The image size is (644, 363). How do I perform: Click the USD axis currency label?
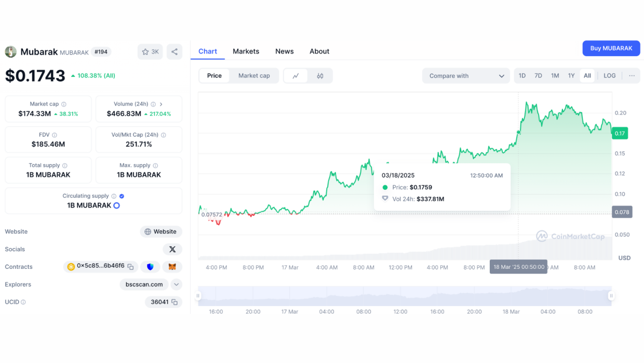click(624, 258)
